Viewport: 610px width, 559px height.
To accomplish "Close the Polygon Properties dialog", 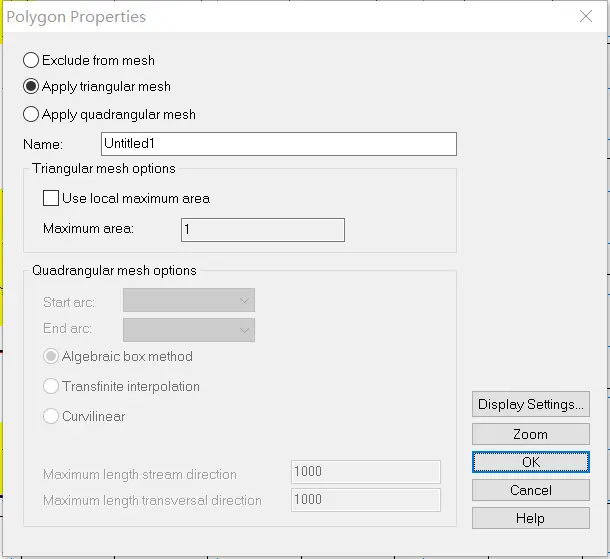I will 586,16.
